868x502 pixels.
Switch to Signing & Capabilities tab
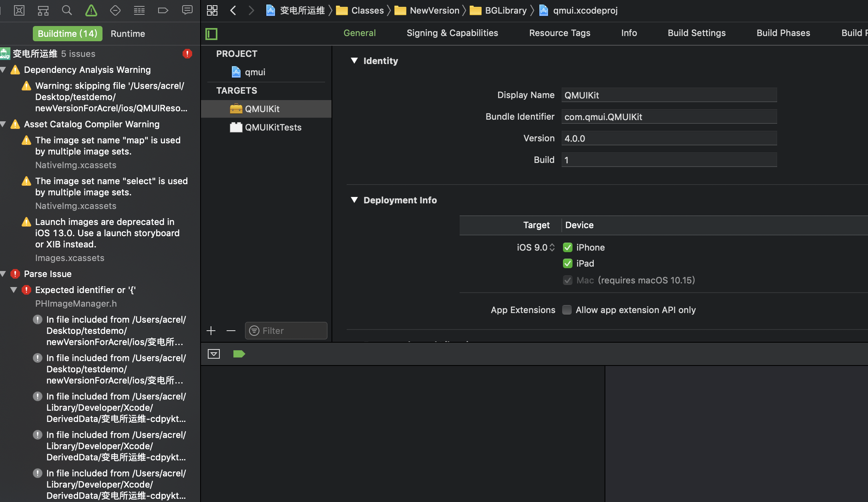(x=452, y=33)
